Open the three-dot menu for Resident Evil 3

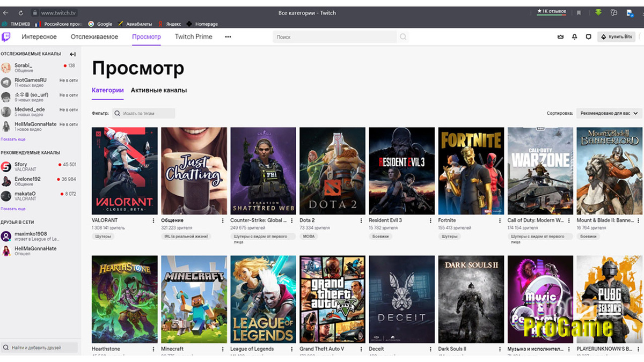430,220
